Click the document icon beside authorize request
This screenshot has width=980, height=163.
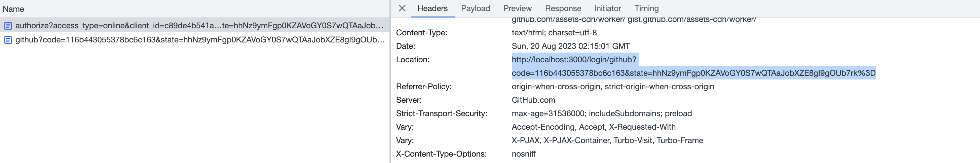(x=8, y=26)
